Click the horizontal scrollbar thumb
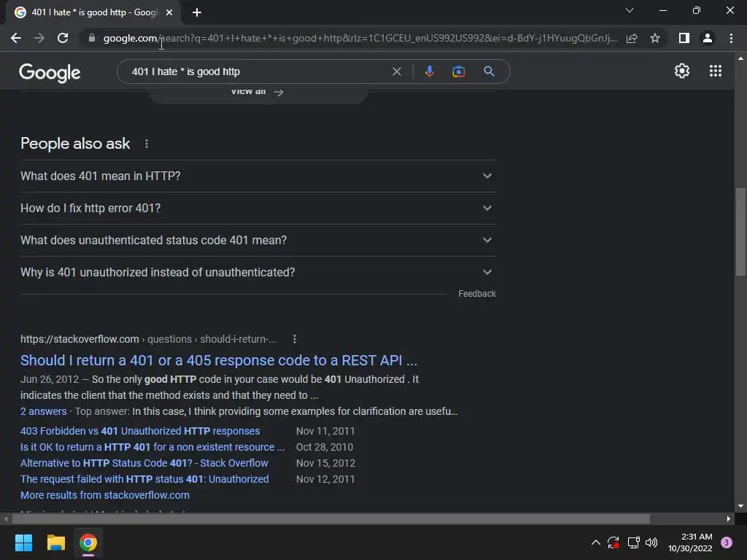 330,518
